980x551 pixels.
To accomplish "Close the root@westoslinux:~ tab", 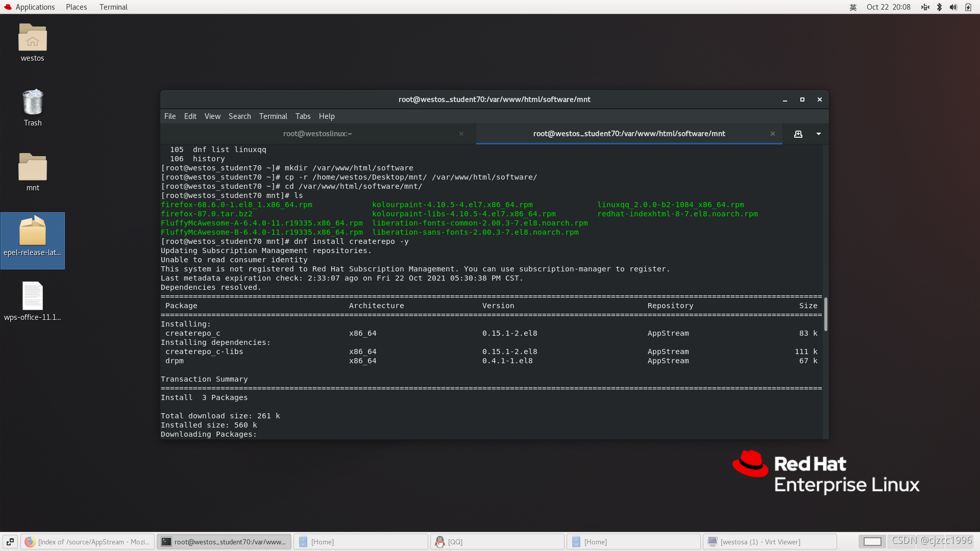I will 461,134.
